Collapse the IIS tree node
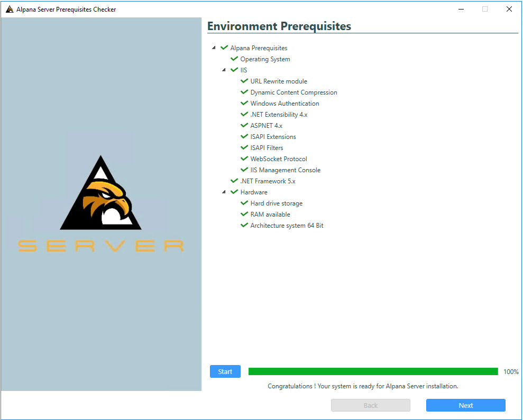 pos(224,70)
